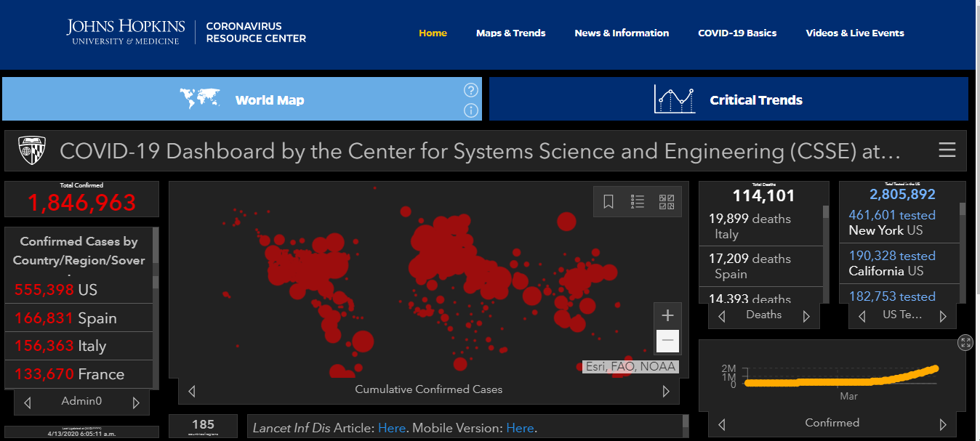Image resolution: width=980 pixels, height=441 pixels.
Task: Click the Total Confirmed value 1,846,963
Action: pyautogui.click(x=82, y=203)
